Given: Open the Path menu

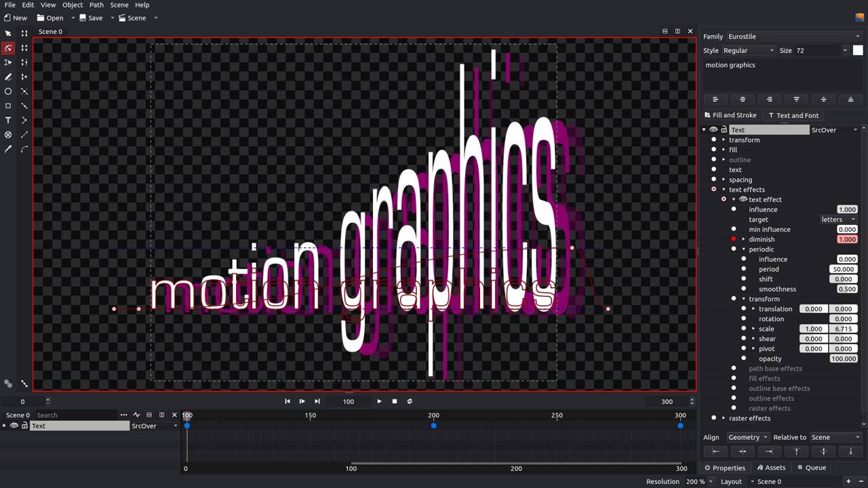Looking at the screenshot, I should pos(96,5).
